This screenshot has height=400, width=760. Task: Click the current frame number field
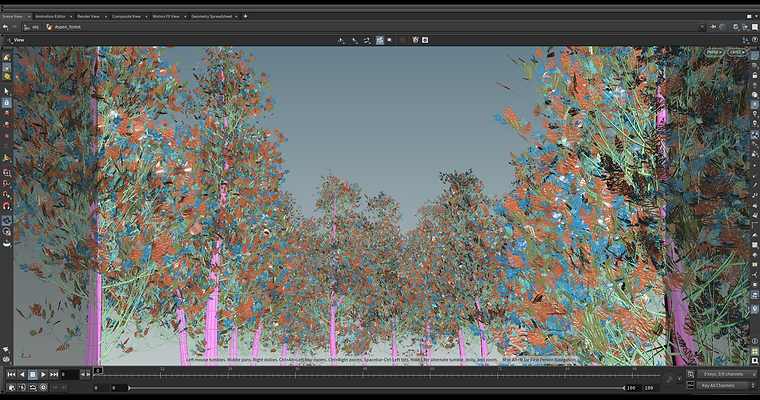click(69, 374)
